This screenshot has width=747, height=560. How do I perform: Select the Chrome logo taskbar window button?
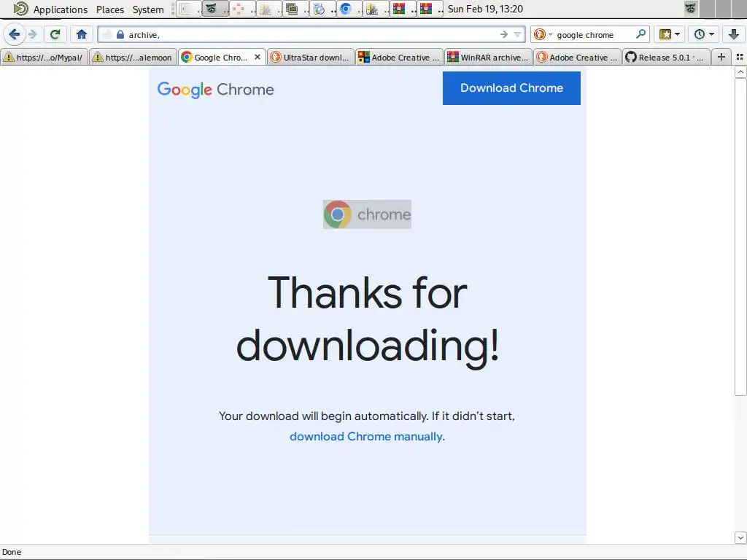pos(350,9)
